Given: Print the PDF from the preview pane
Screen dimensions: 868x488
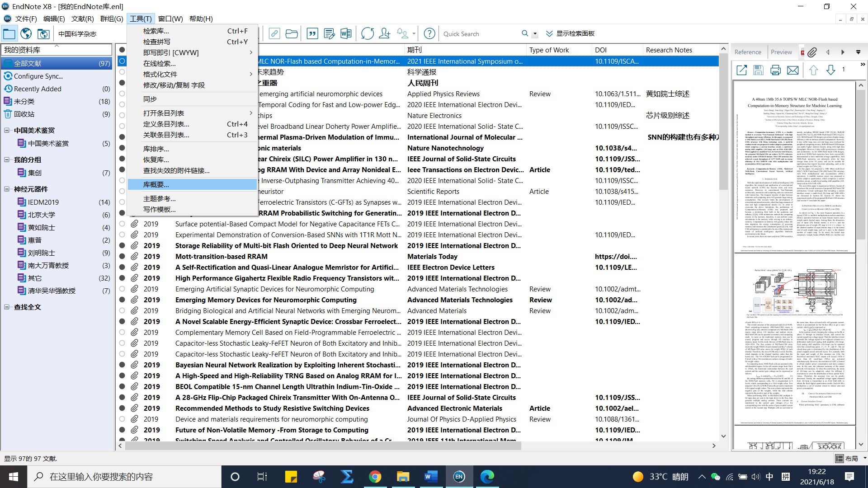Looking at the screenshot, I should coord(776,70).
